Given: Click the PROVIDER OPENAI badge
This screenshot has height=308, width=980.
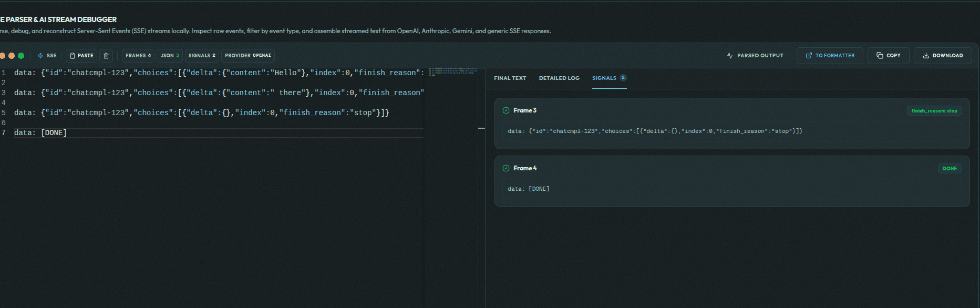Looking at the screenshot, I should [248, 56].
